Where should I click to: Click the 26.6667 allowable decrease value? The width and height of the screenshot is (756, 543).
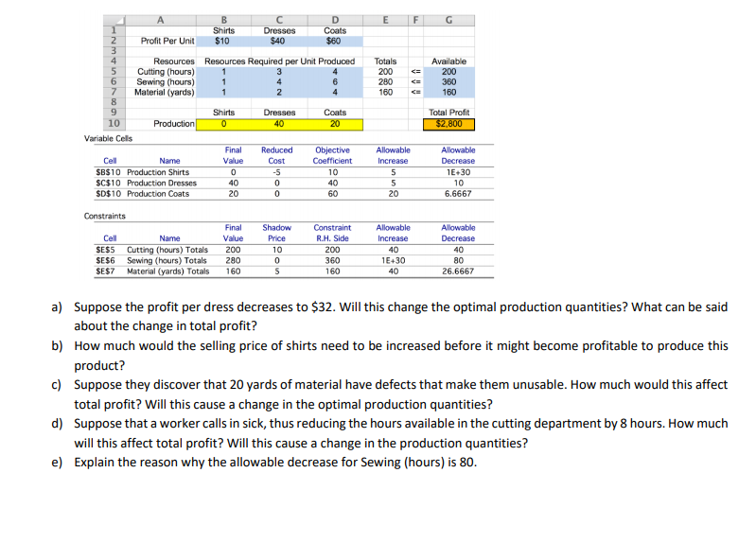(458, 271)
